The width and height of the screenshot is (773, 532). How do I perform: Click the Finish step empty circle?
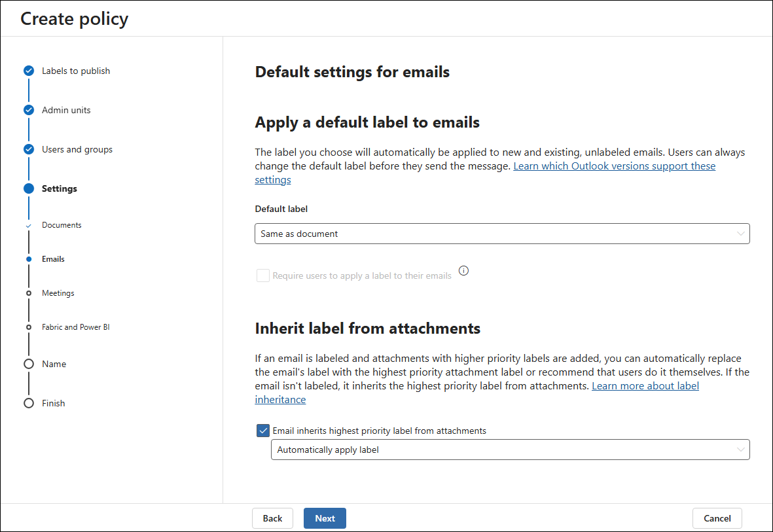29,403
